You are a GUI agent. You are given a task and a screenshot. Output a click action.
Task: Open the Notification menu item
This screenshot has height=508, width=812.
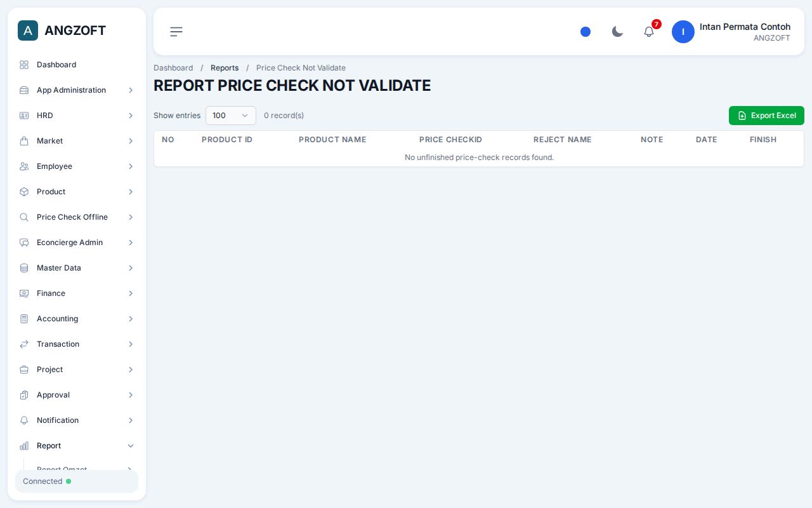(x=77, y=420)
